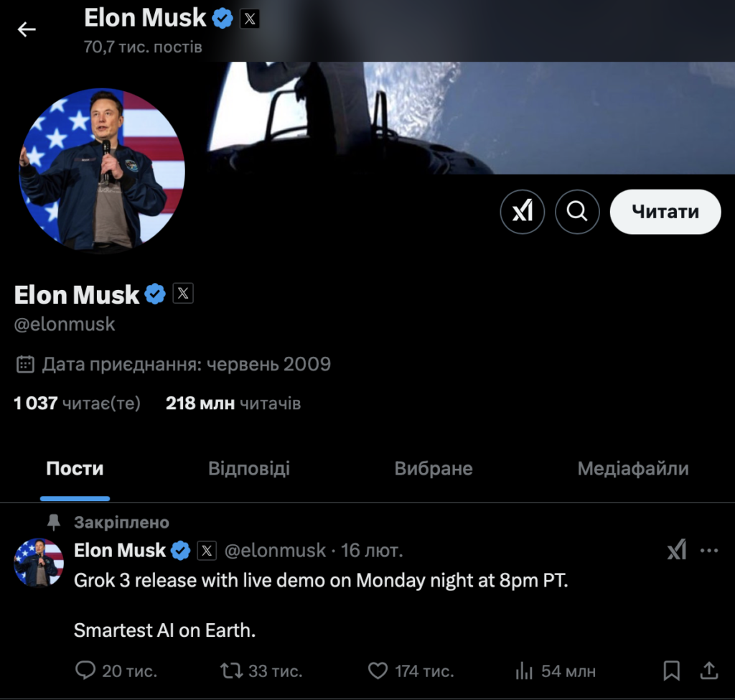Click the profile search magnifier icon

pos(577,211)
